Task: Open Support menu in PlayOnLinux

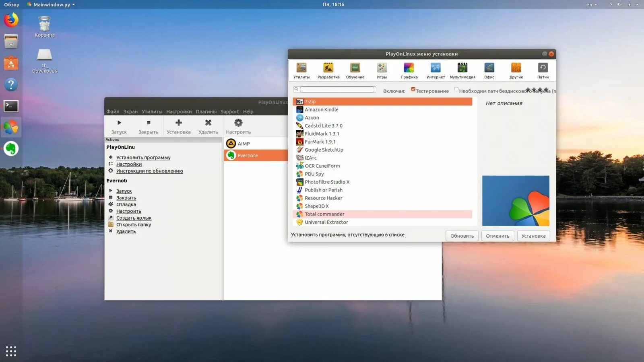Action: tap(229, 111)
